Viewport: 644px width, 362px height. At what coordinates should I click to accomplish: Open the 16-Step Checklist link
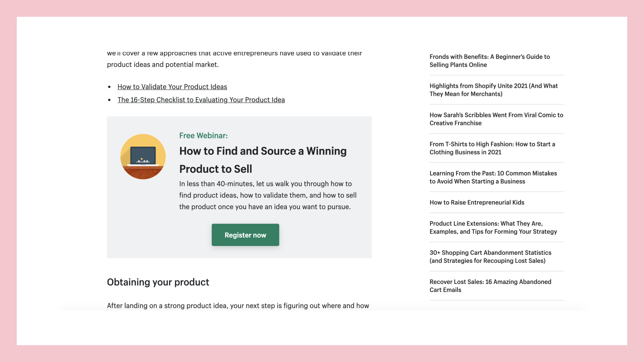(x=201, y=100)
